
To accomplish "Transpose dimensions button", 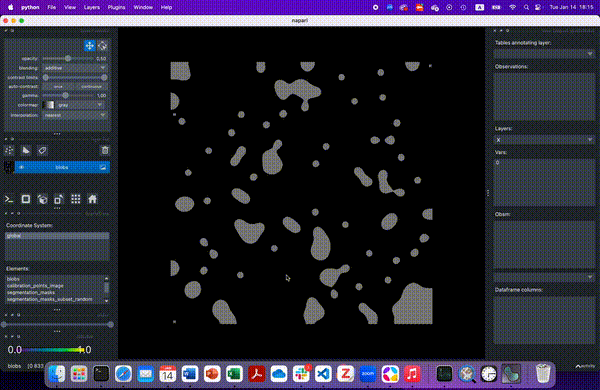I will coord(59,199).
